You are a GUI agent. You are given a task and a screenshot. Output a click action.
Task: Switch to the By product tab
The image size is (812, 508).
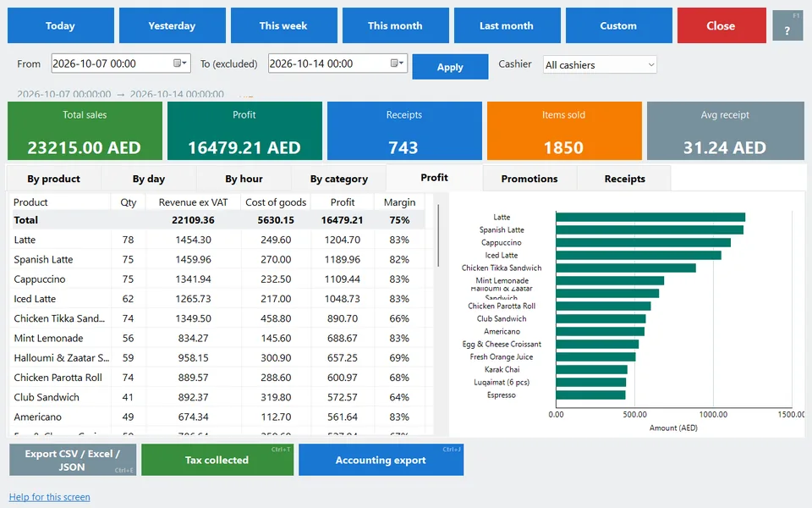(x=53, y=179)
